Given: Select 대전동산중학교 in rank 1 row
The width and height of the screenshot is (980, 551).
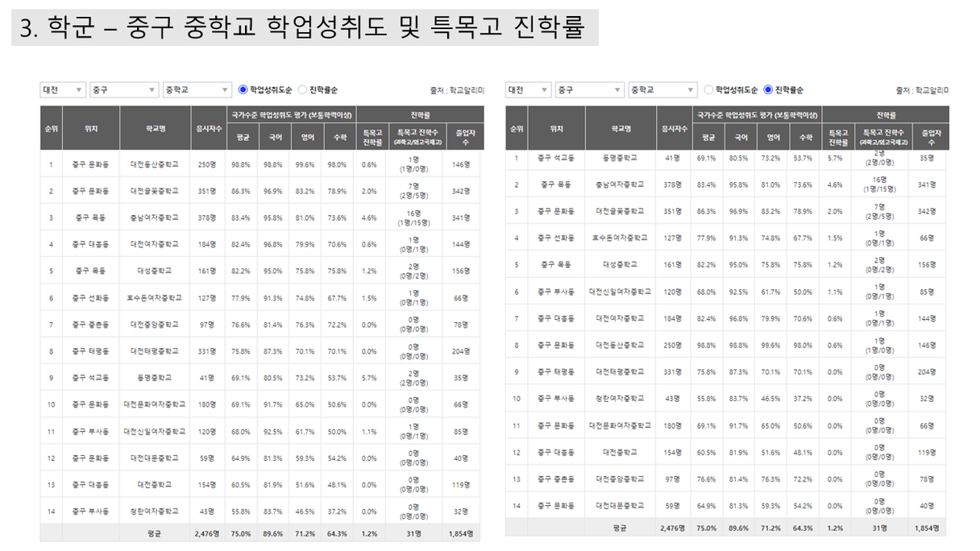Looking at the screenshot, I should pos(156,164).
